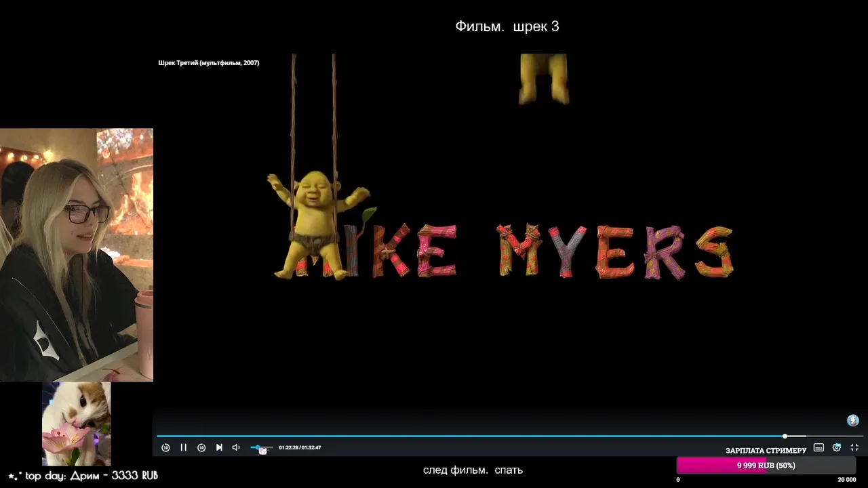This screenshot has width=868, height=488.
Task: Skip forward 10 seconds in video
Action: tap(201, 447)
